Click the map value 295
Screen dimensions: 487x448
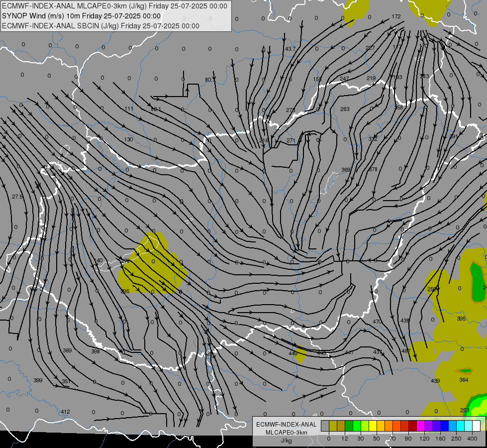point(125,291)
